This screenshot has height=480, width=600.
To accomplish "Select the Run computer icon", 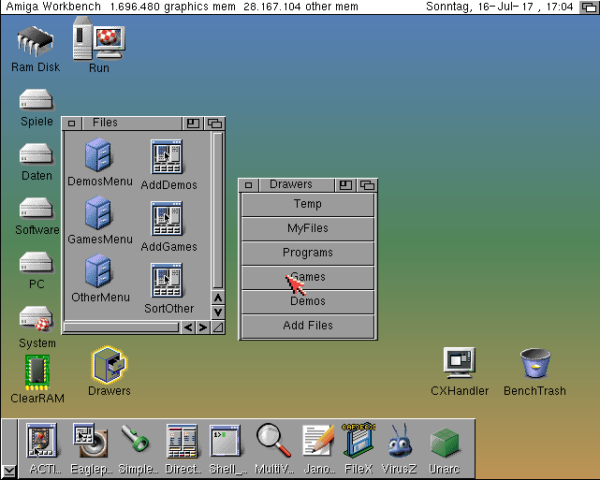I will tap(99, 39).
